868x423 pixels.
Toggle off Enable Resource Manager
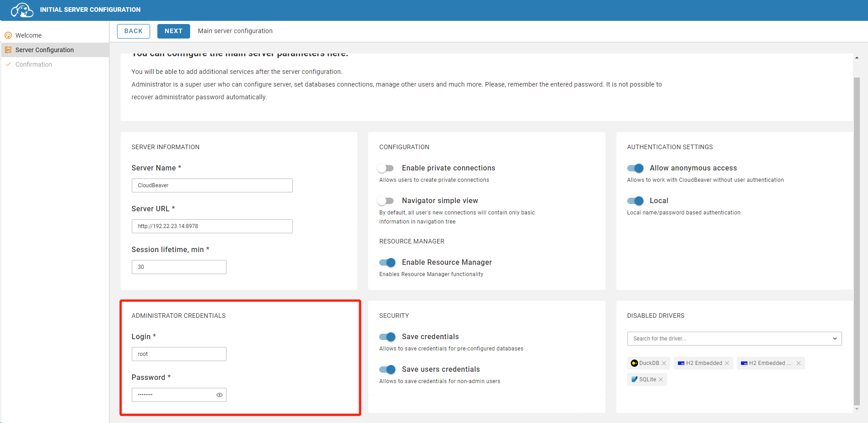pos(387,263)
